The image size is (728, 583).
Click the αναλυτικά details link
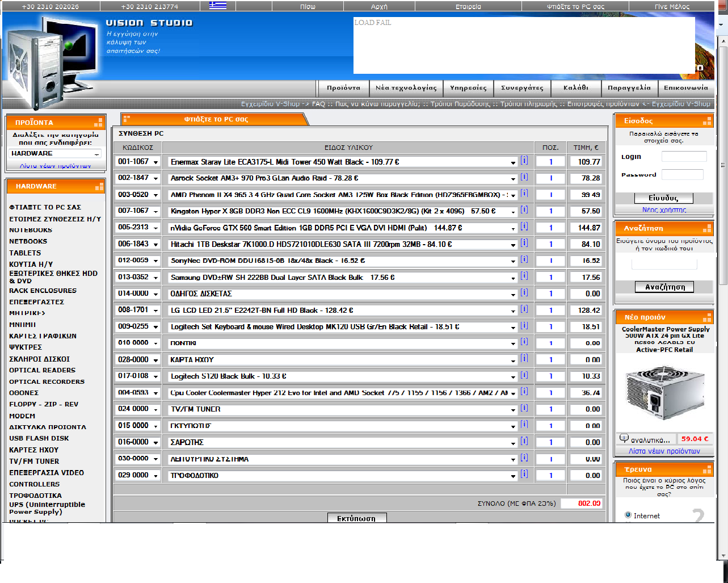coord(650,439)
